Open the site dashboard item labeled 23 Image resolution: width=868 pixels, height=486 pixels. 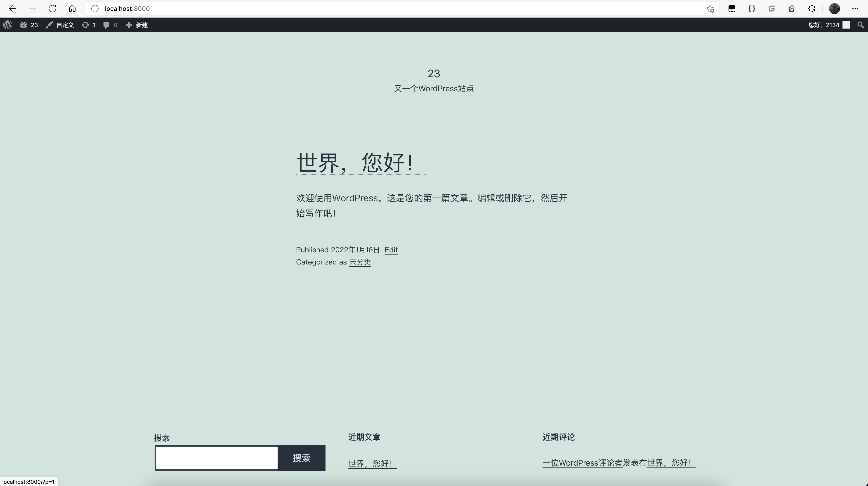click(29, 25)
